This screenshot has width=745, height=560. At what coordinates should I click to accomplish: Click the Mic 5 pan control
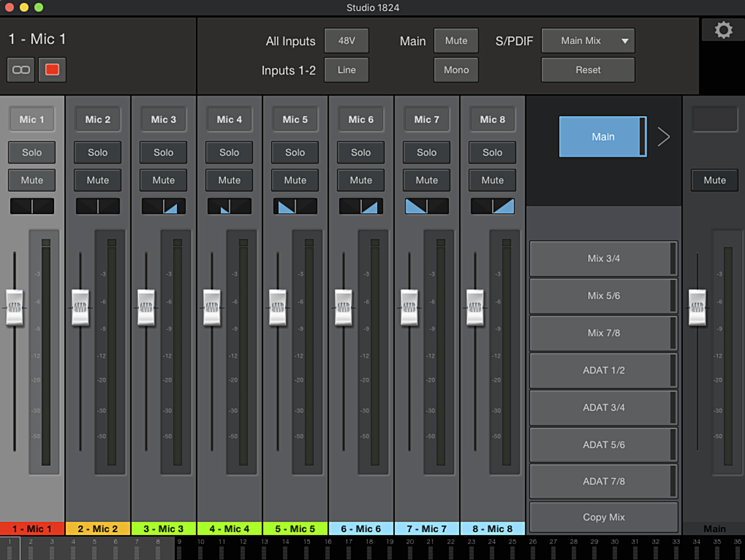click(295, 206)
